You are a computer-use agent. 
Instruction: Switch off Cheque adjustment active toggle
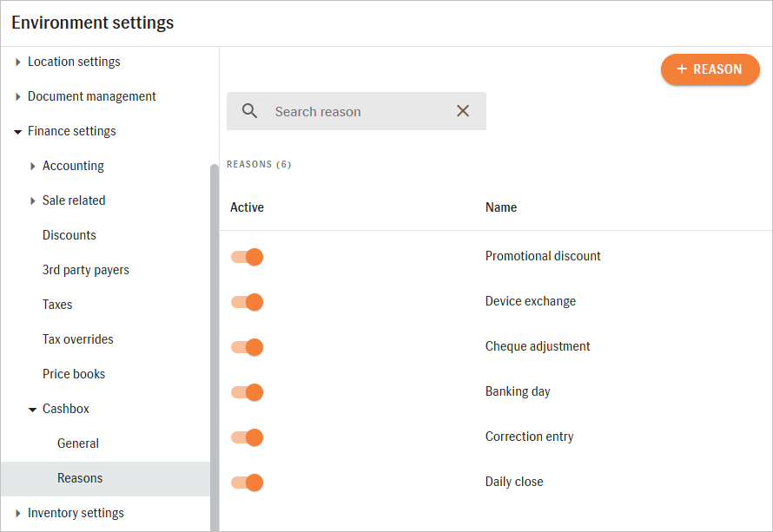247,347
